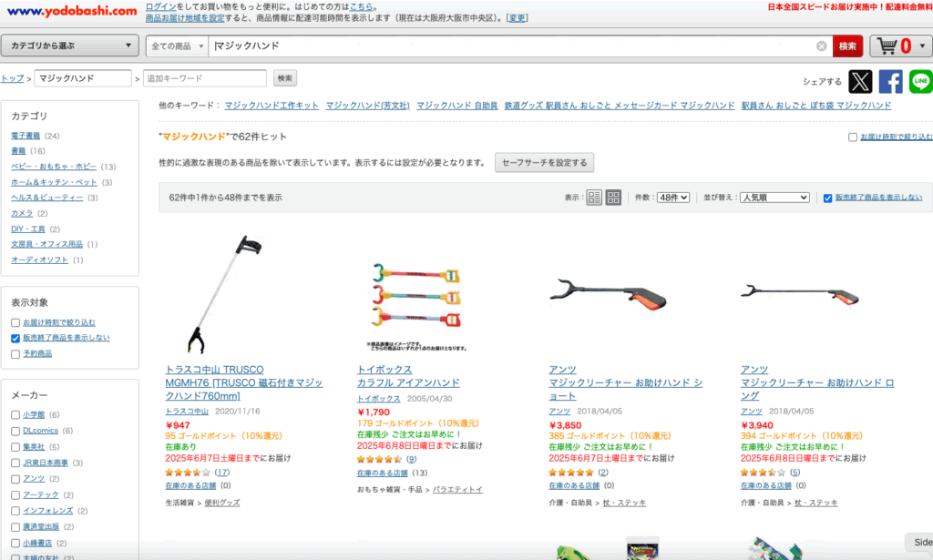The height and width of the screenshot is (560, 933).
Task: Share this search on Facebook
Action: tap(890, 81)
